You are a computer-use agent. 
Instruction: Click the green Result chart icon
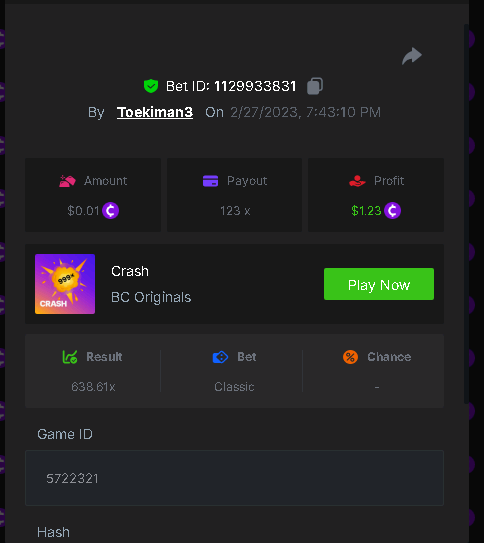[x=70, y=357]
